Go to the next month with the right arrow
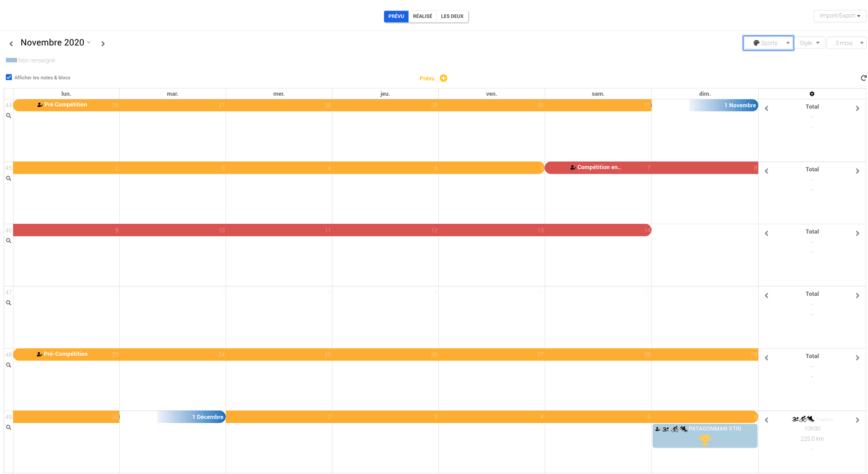The image size is (868, 474). coord(103,43)
